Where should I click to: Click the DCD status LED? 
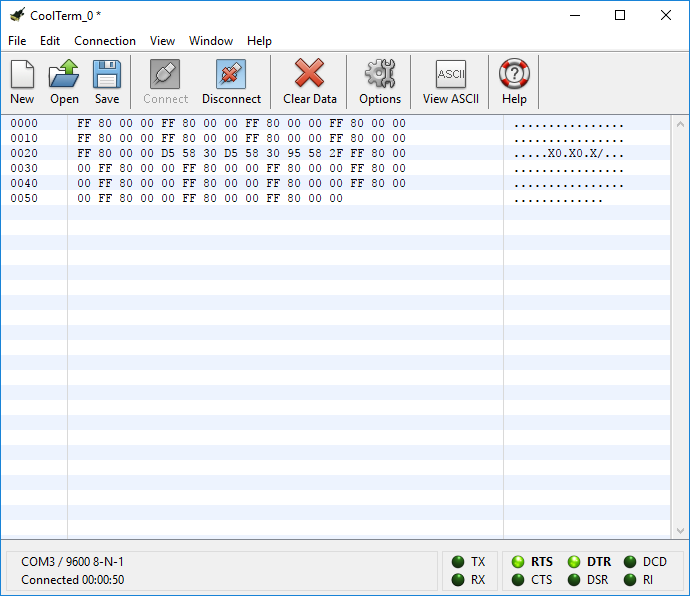click(x=630, y=562)
